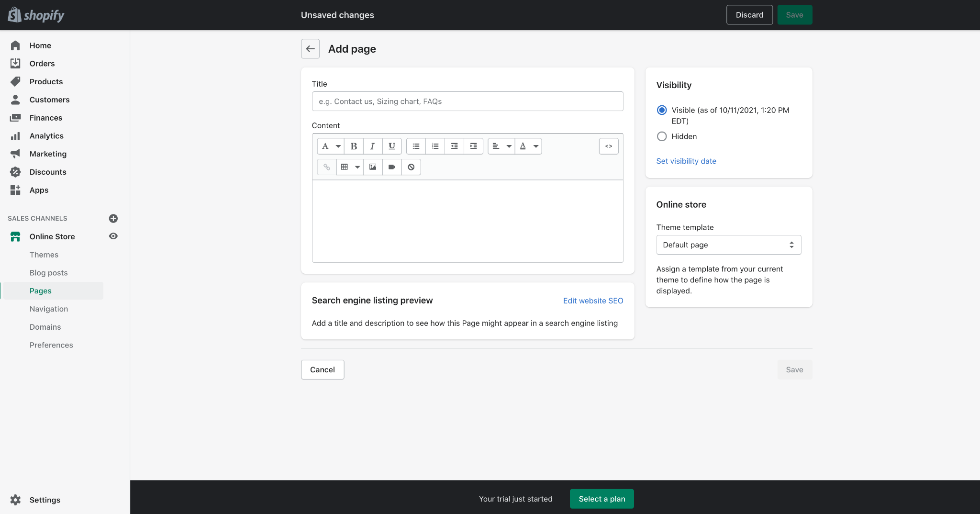Image resolution: width=980 pixels, height=514 pixels.
Task: Open Blog posts in sidebar
Action: point(49,273)
